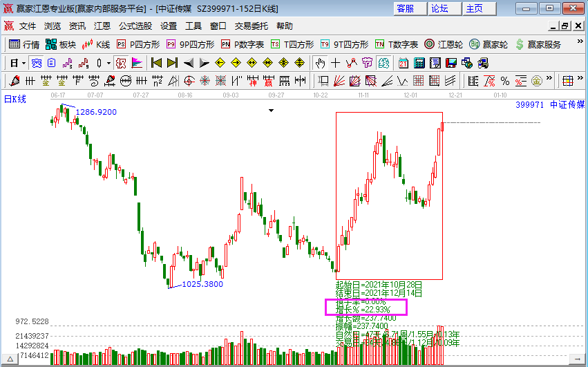Screen dimensions: 588x367
Task: Open the 工具 menu
Action: pos(193,26)
